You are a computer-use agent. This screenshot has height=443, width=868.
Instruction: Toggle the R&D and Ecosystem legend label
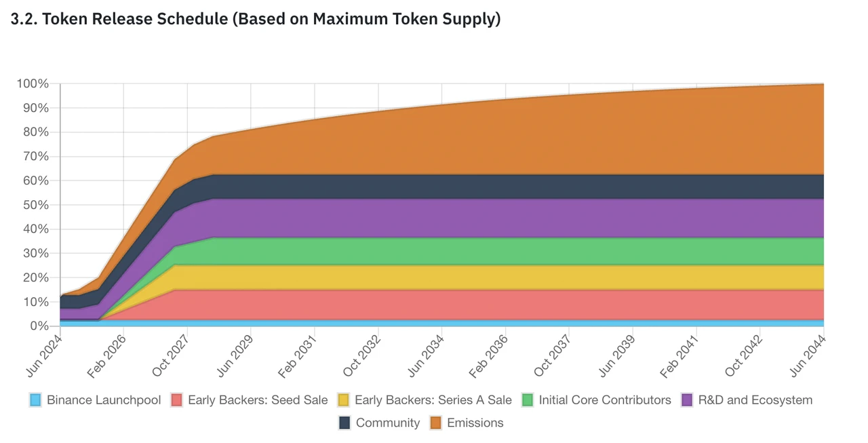755,400
